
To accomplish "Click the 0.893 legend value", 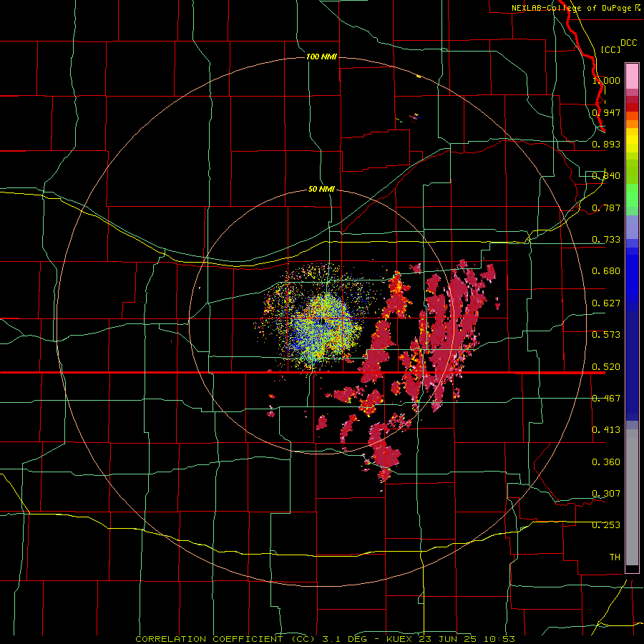I will pos(606,144).
